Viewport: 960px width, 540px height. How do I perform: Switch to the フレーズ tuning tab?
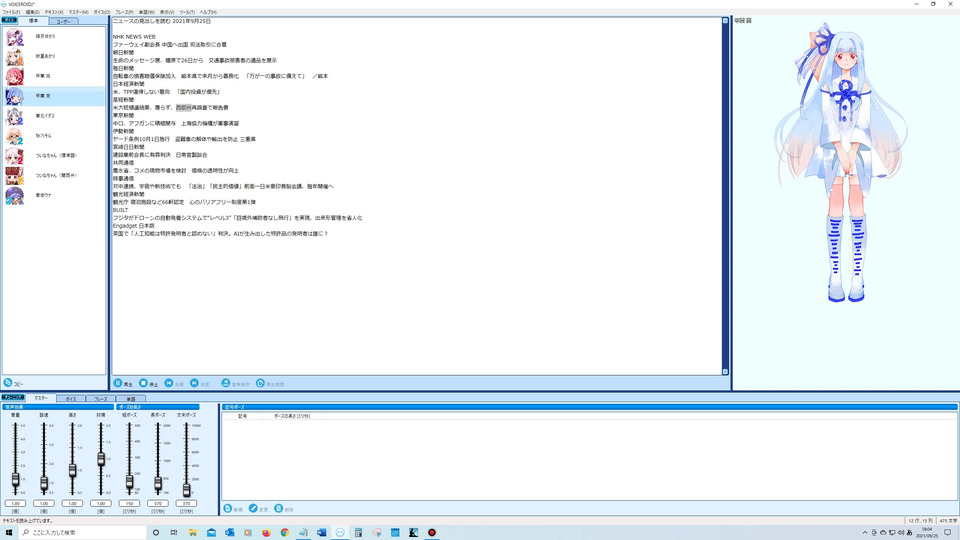[100, 399]
